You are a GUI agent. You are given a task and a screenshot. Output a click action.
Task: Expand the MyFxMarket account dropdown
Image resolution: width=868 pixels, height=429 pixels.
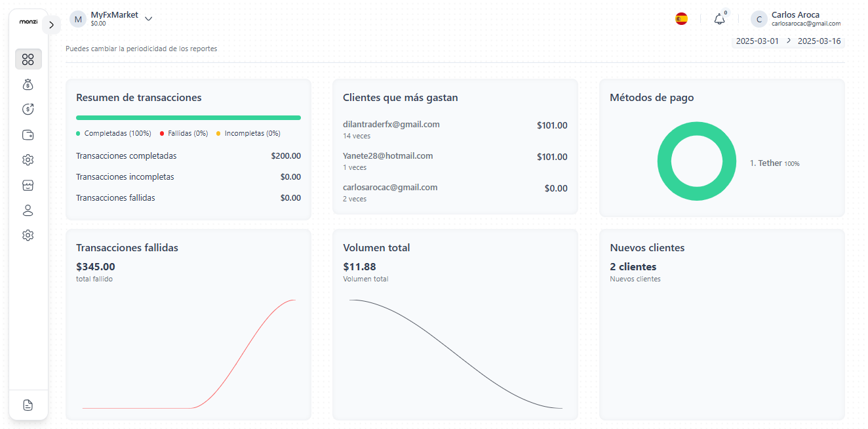149,18
